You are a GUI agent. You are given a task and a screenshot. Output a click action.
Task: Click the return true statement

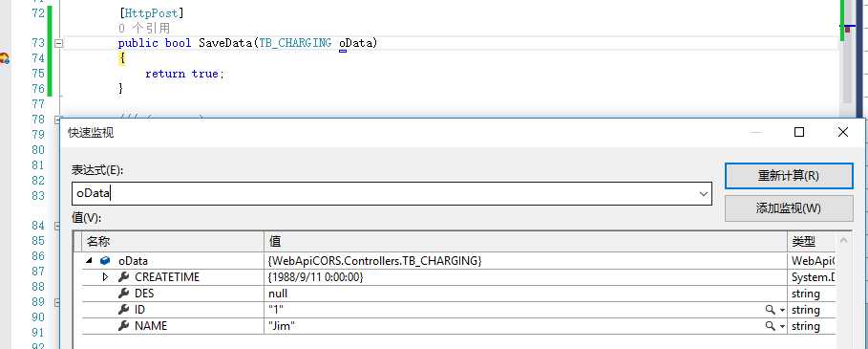184,73
